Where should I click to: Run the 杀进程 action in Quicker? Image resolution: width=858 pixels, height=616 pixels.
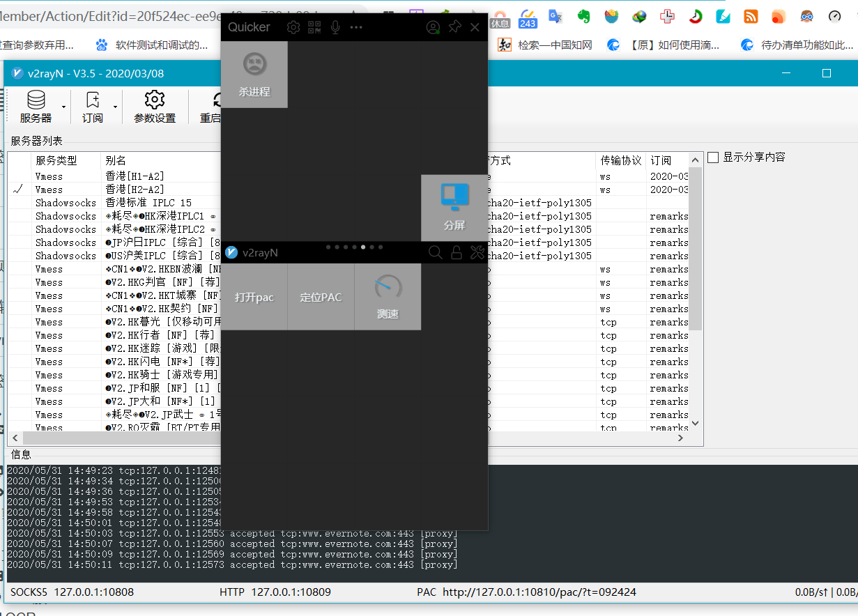[x=254, y=75]
